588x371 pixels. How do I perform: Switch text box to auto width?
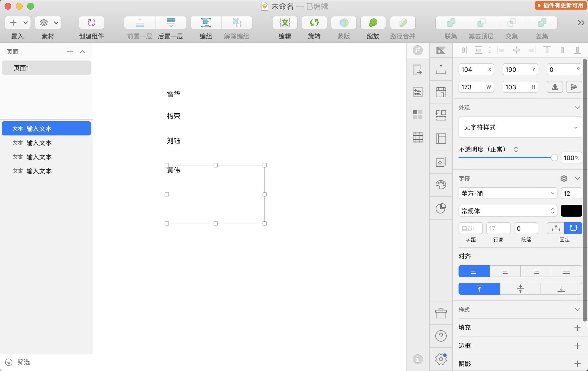(x=556, y=228)
